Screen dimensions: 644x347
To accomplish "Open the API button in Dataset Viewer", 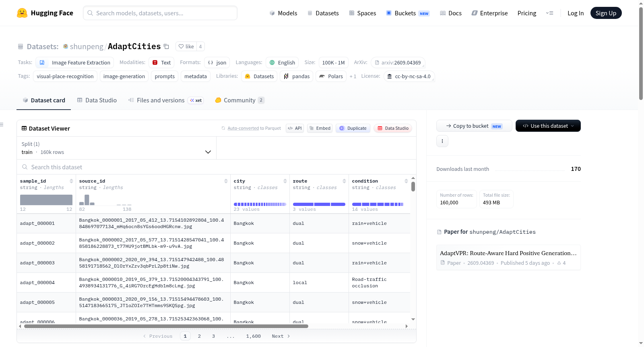I will click(295, 128).
